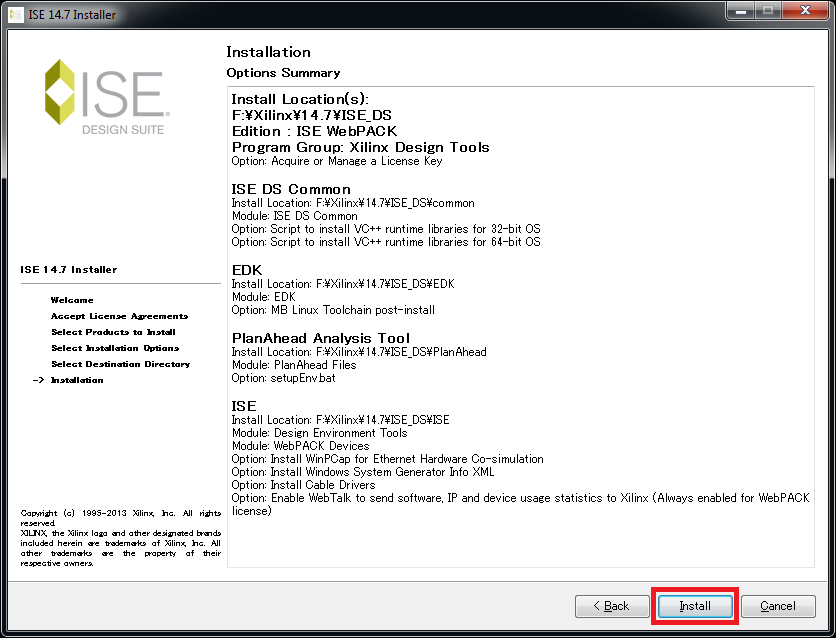Close the ISE 14.7 Installer window
This screenshot has height=638, width=836.
[x=806, y=11]
